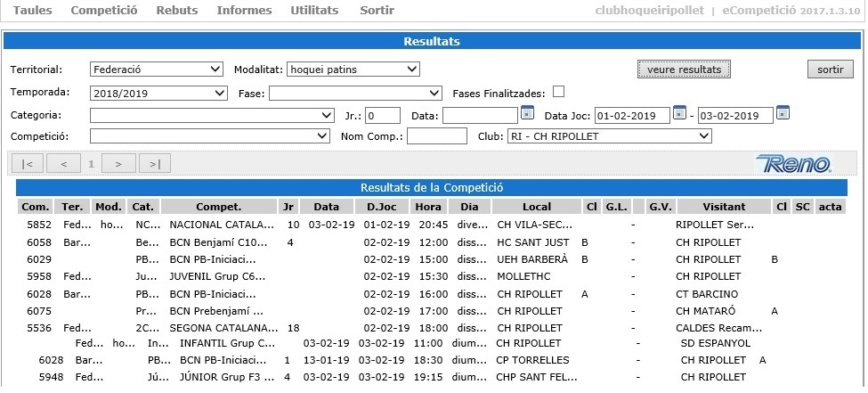Select the CHP SANT FEL... local team cell
Viewport: 868px width, 393px height.
click(x=537, y=377)
